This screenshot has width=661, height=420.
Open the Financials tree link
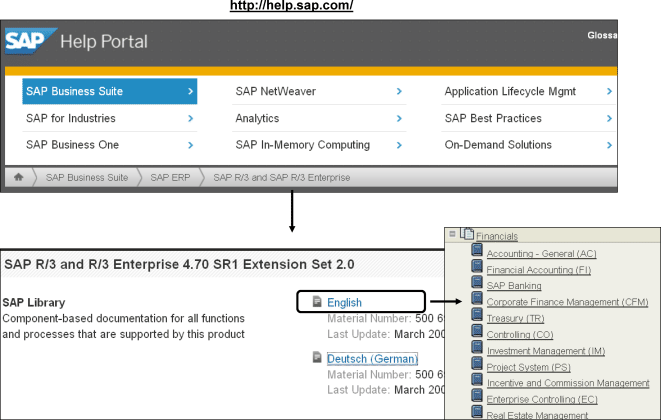497,236
